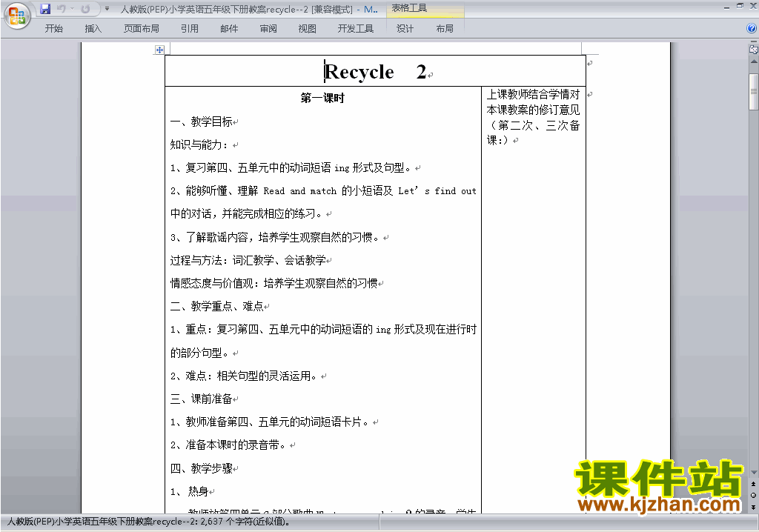The width and height of the screenshot is (759, 532).
Task: Click line 1、重点：复习第四、五单元
Action: 323,330
